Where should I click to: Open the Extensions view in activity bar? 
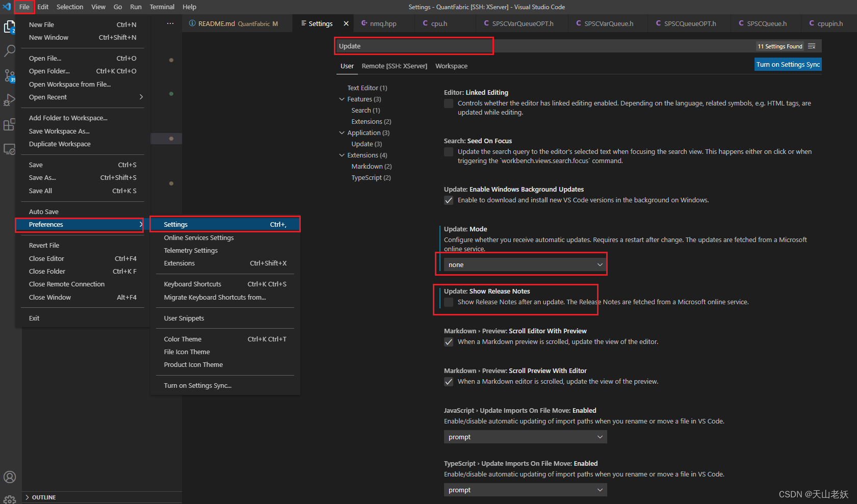tap(10, 124)
